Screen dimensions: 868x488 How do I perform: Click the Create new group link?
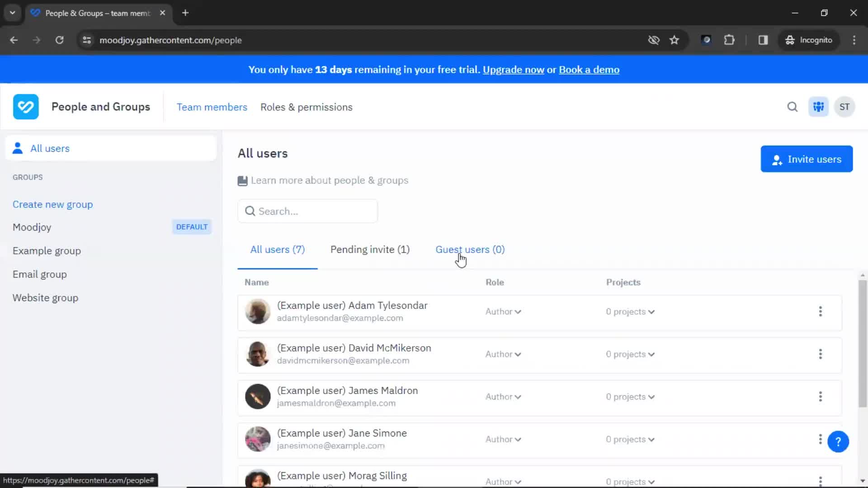point(52,204)
